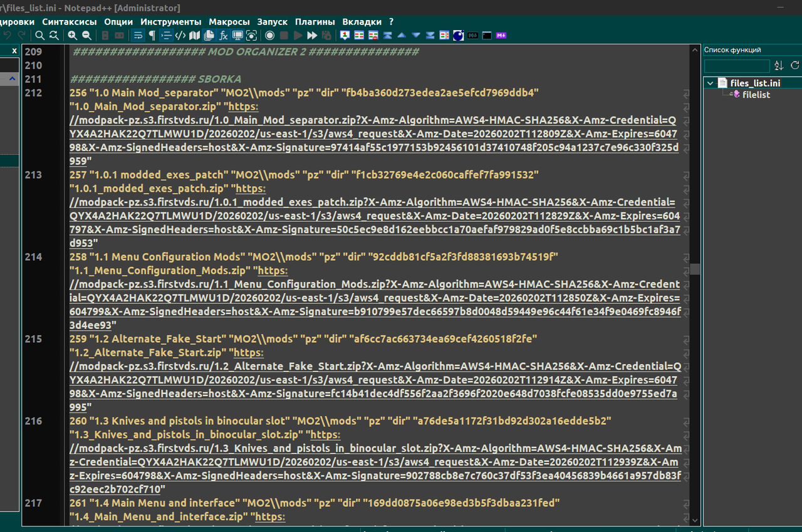Image resolution: width=802 pixels, height=532 pixels.
Task: Run the macro multiple times icon
Action: click(313, 36)
